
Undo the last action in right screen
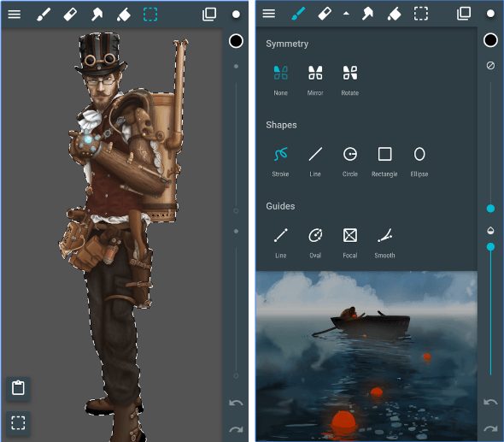[490, 402]
